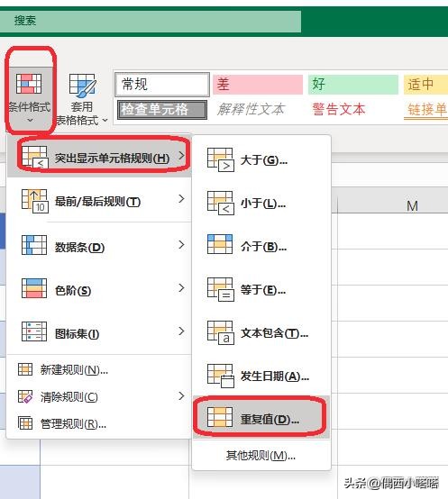
Task: Select 突出显示单元格规则(H) menu entry
Action: 99,156
